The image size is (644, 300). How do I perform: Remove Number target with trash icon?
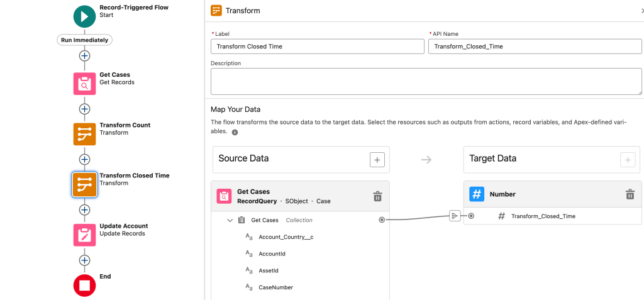pyautogui.click(x=630, y=194)
